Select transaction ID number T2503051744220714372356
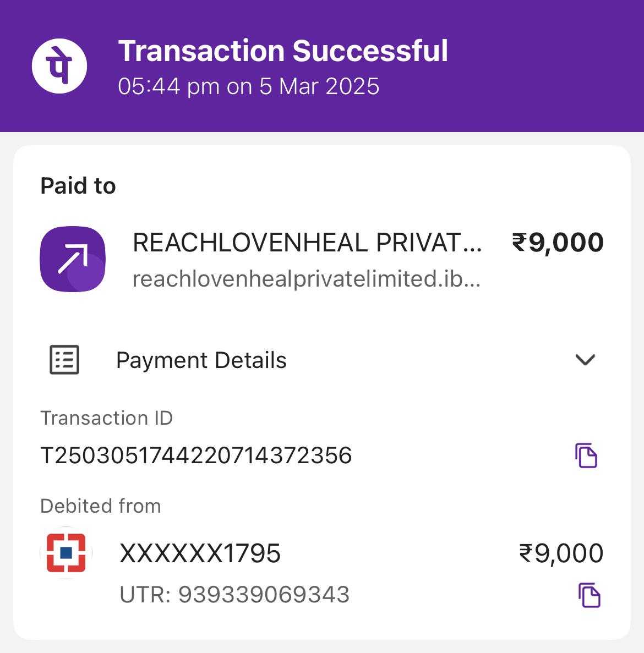Screen dimensions: 644x653 coord(196,455)
